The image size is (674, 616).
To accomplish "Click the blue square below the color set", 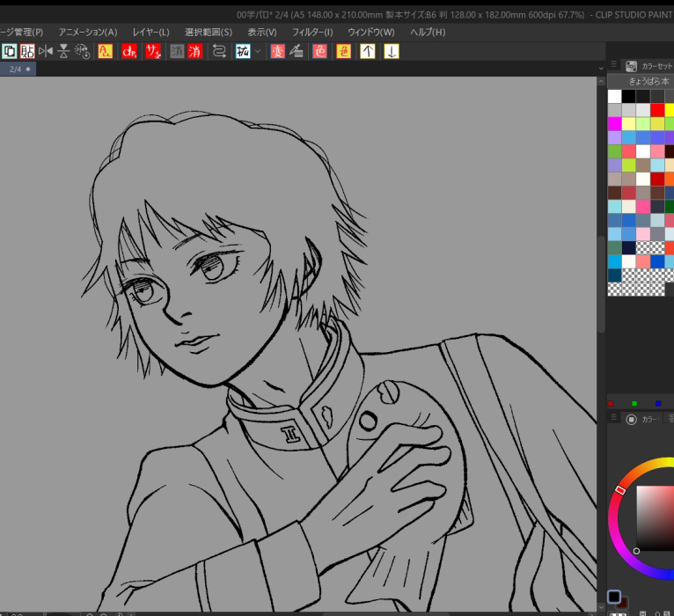I will [658, 404].
